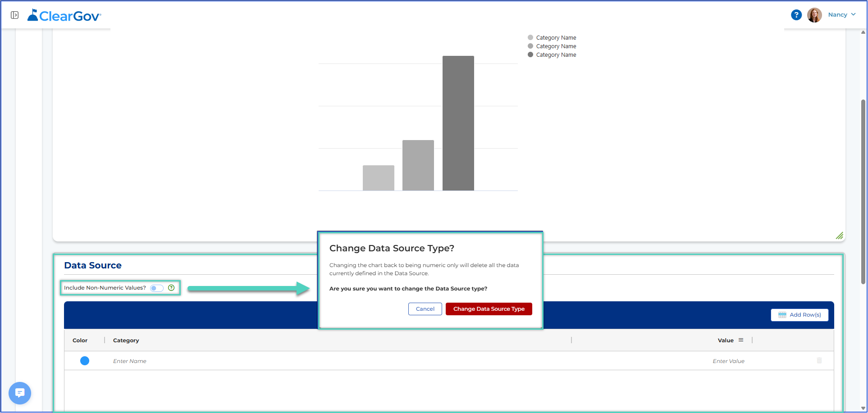Click the middle gray chart bar
The height and width of the screenshot is (413, 868).
(418, 165)
